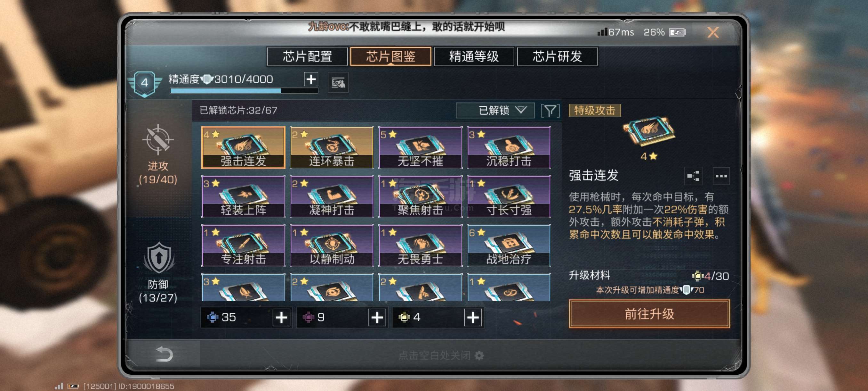
Task: Add gold chip material with plus
Action: [473, 317]
